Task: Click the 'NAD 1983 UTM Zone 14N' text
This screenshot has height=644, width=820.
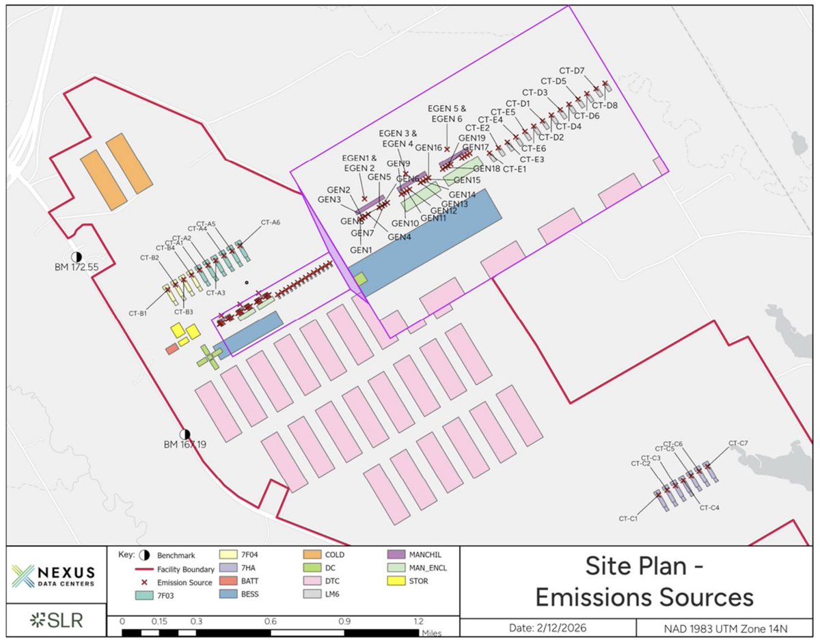Action: tap(724, 628)
